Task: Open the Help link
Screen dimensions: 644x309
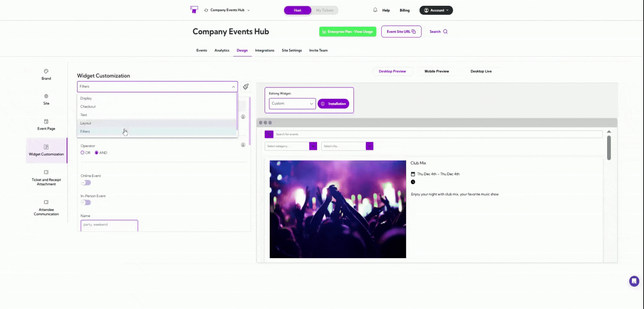Action: pos(386,10)
